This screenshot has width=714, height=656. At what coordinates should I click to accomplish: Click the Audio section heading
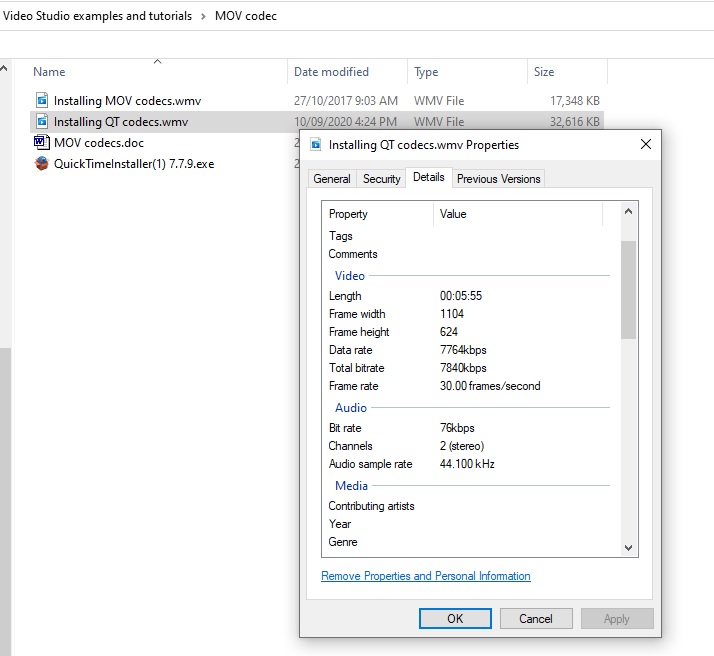pyautogui.click(x=351, y=408)
